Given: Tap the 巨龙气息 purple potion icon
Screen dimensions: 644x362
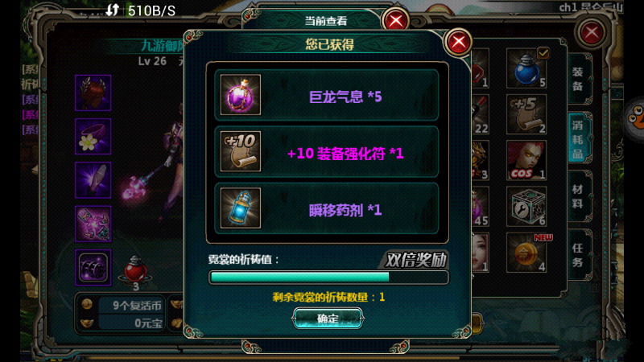Looking at the screenshot, I should [241, 95].
